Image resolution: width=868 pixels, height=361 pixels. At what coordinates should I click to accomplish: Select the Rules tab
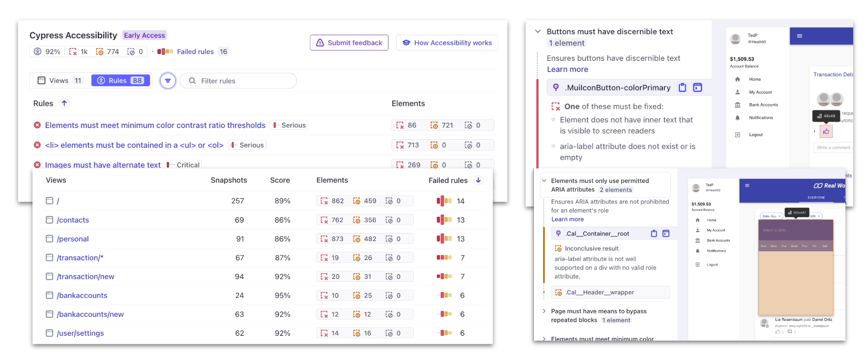pyautogui.click(x=121, y=81)
